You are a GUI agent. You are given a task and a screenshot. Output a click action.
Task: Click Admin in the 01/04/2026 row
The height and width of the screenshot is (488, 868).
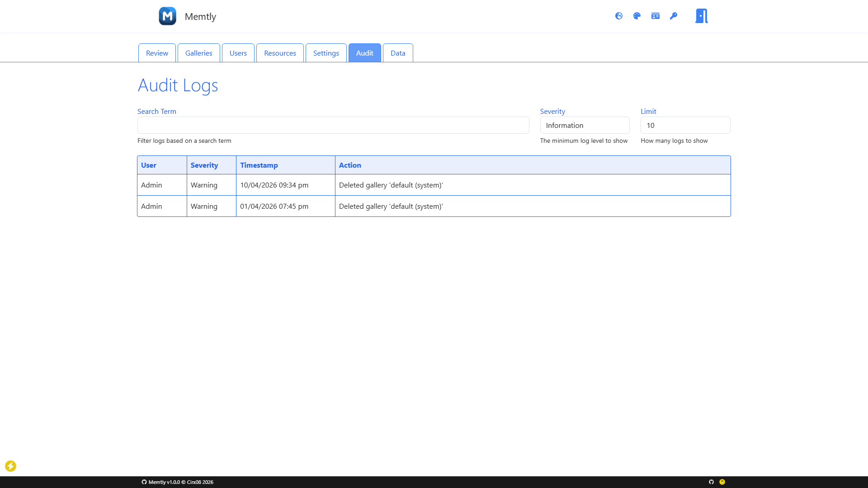coord(151,206)
